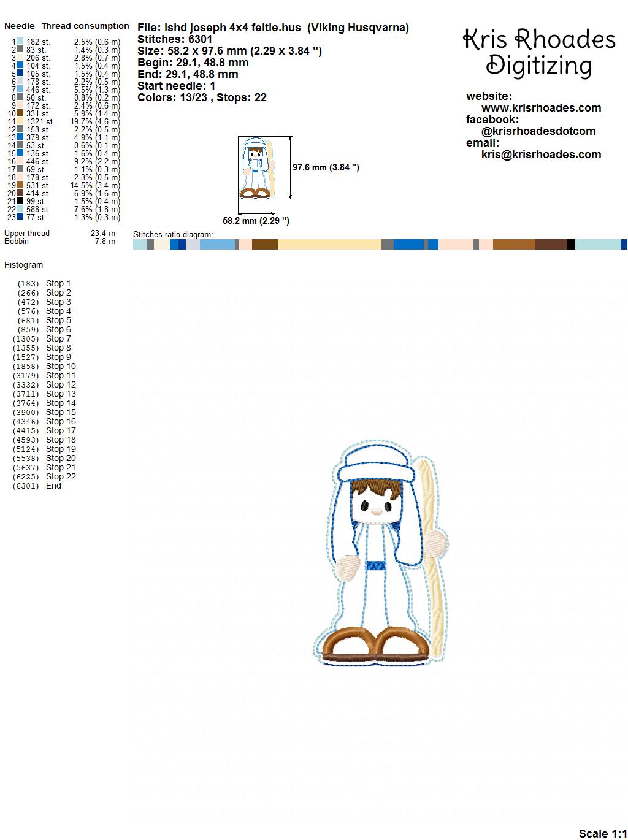Select needle 22 row with 588 st.
The width and height of the screenshot is (628, 840).
coord(64,209)
